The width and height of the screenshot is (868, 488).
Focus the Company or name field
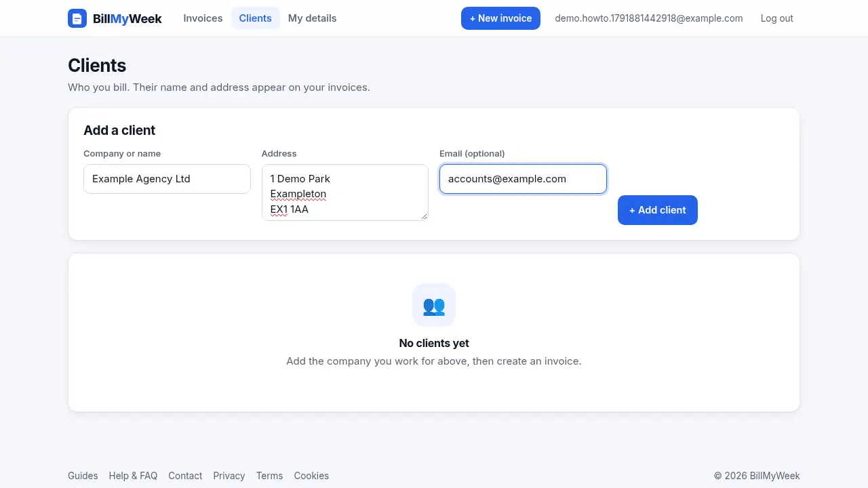pyautogui.click(x=167, y=179)
